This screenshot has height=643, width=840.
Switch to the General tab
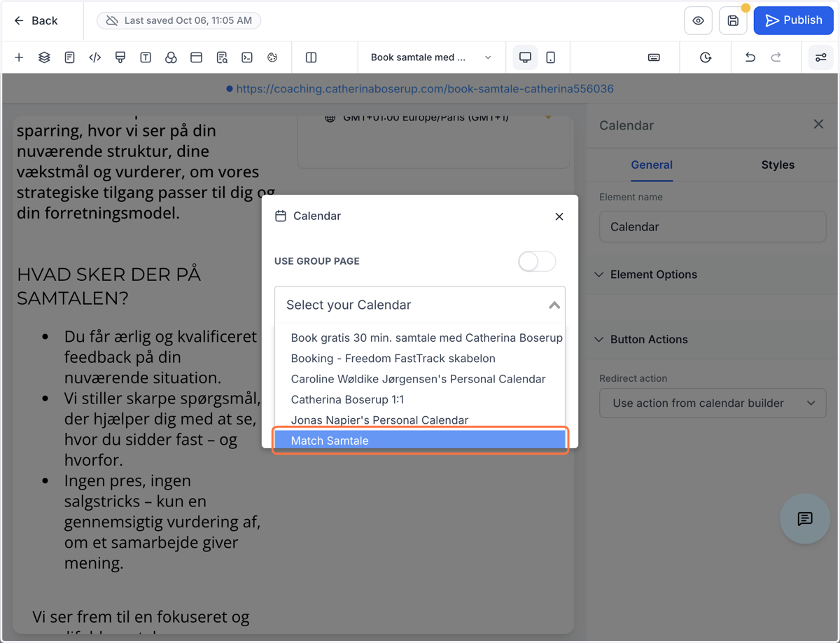pos(652,165)
